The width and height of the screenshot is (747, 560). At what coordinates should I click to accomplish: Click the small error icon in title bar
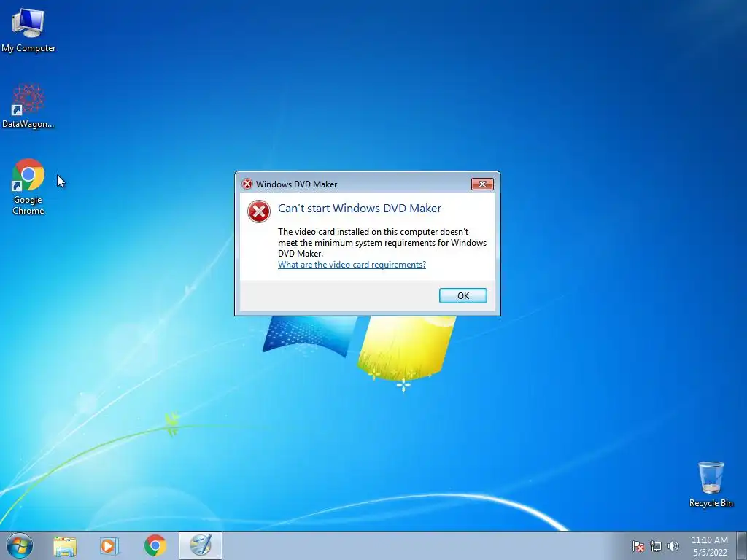pyautogui.click(x=247, y=184)
